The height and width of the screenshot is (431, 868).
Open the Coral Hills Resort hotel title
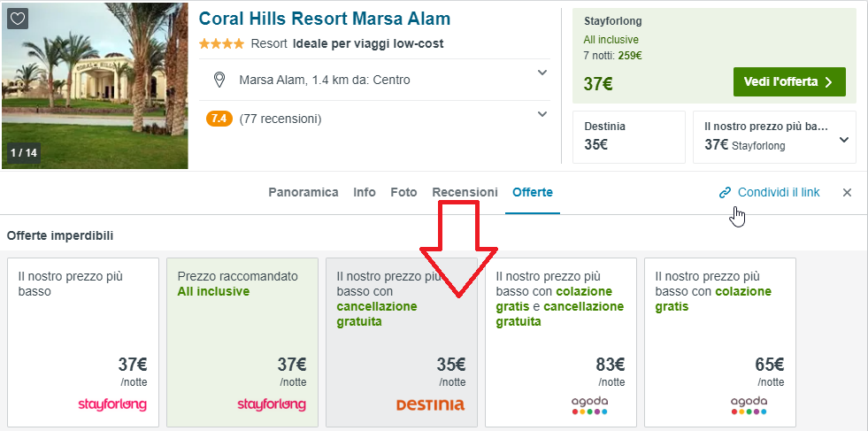tap(324, 19)
